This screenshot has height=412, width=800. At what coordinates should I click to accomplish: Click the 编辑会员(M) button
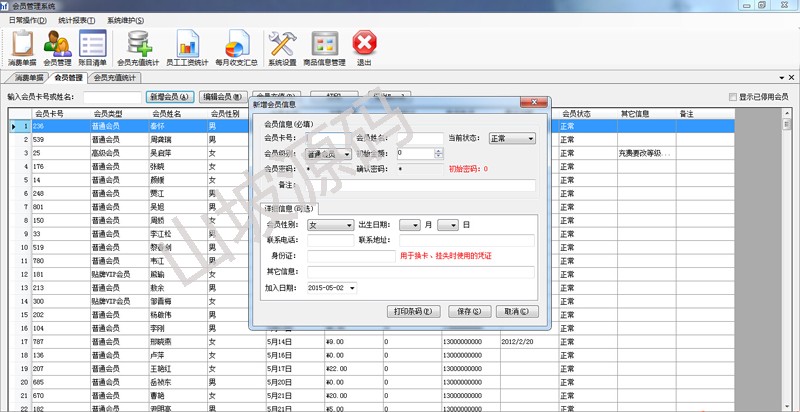pos(223,97)
